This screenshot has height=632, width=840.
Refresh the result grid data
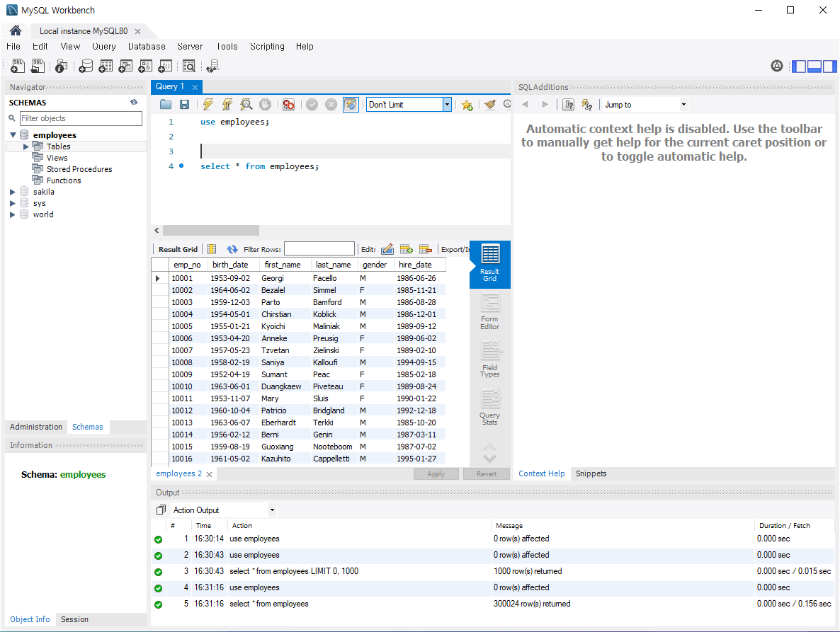232,249
